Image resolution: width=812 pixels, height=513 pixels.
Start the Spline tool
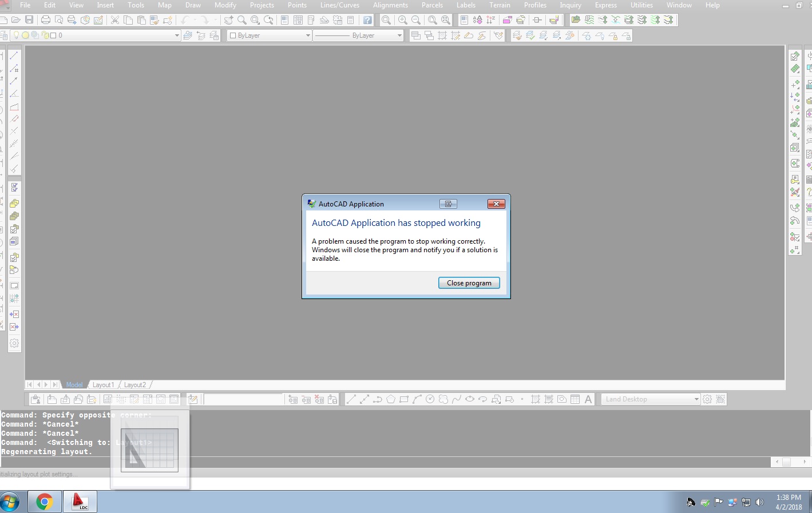point(457,399)
